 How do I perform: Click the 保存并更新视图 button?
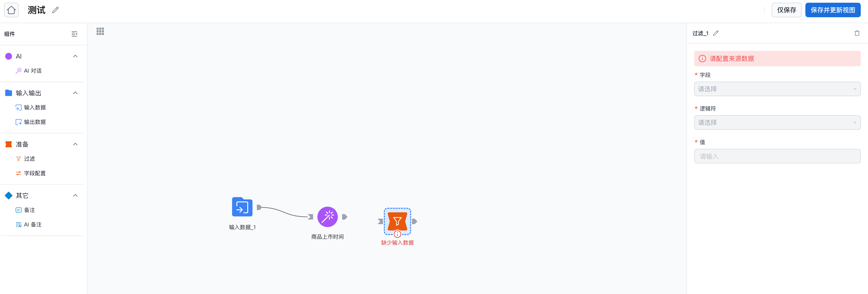tap(832, 10)
